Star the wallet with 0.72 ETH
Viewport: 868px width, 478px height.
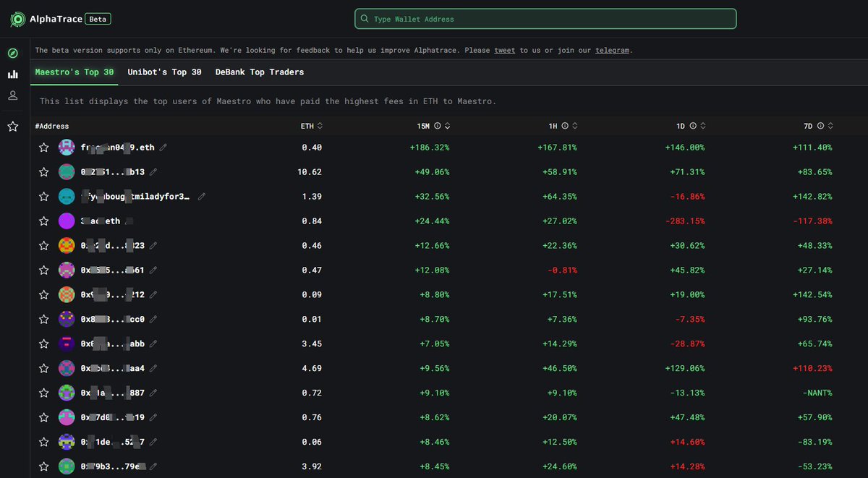(x=44, y=393)
